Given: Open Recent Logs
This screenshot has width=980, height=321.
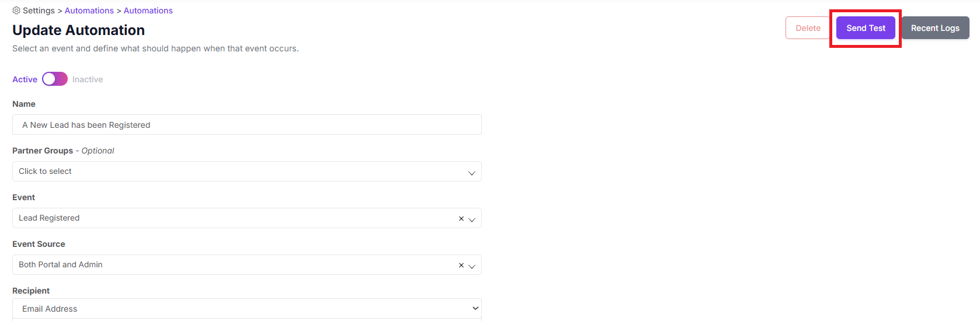Looking at the screenshot, I should [x=935, y=28].
